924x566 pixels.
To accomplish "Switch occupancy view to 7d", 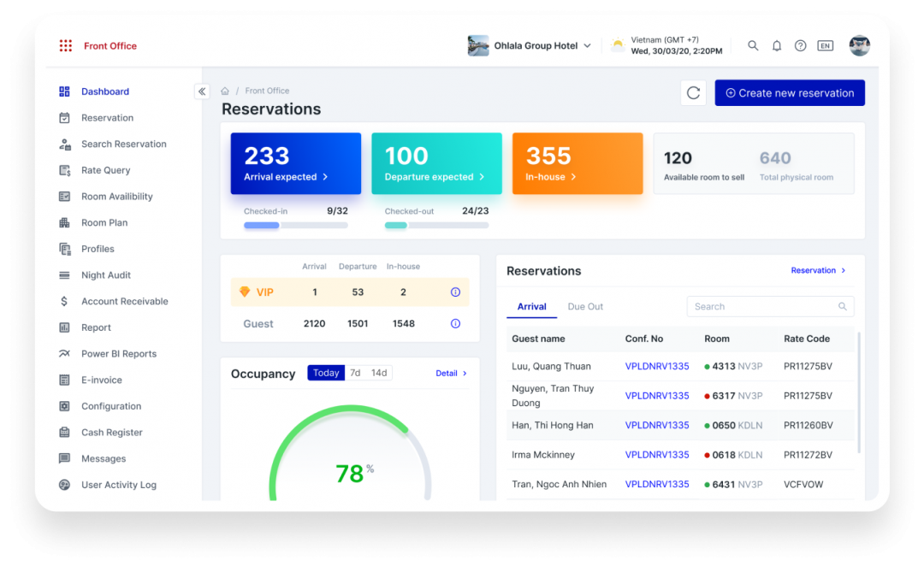I will pyautogui.click(x=354, y=373).
